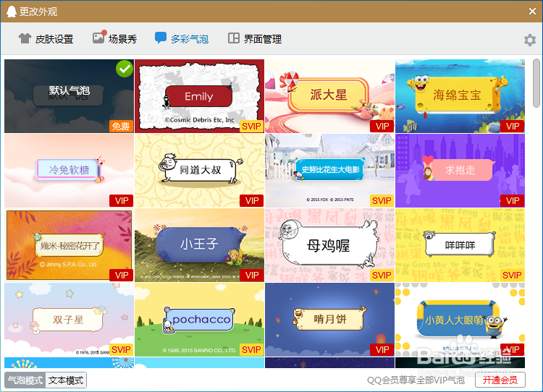Click the VIP badge on 派大星
The width and height of the screenshot is (543, 392).
tap(382, 127)
